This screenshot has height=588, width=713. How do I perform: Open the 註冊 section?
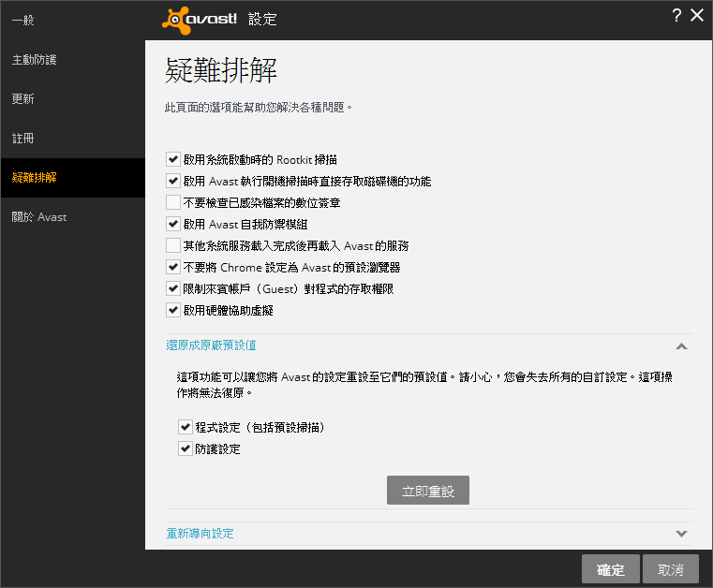tap(73, 139)
